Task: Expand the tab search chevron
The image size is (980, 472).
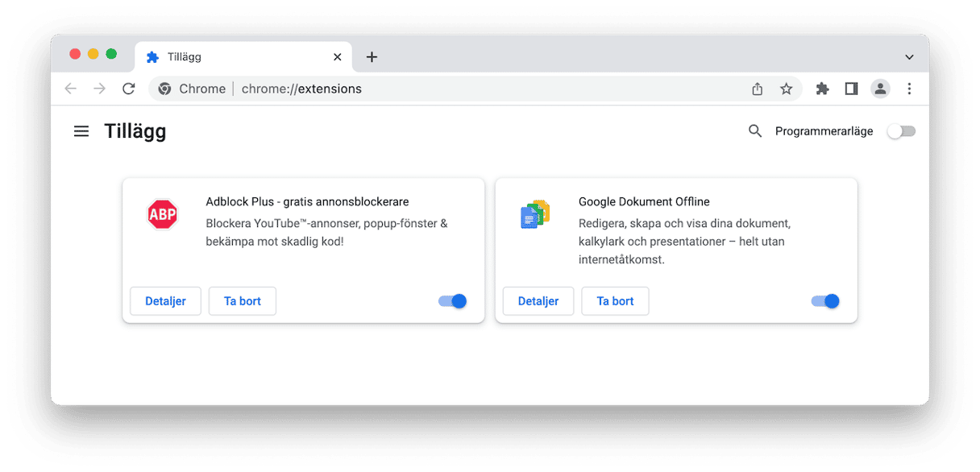Action: tap(909, 57)
